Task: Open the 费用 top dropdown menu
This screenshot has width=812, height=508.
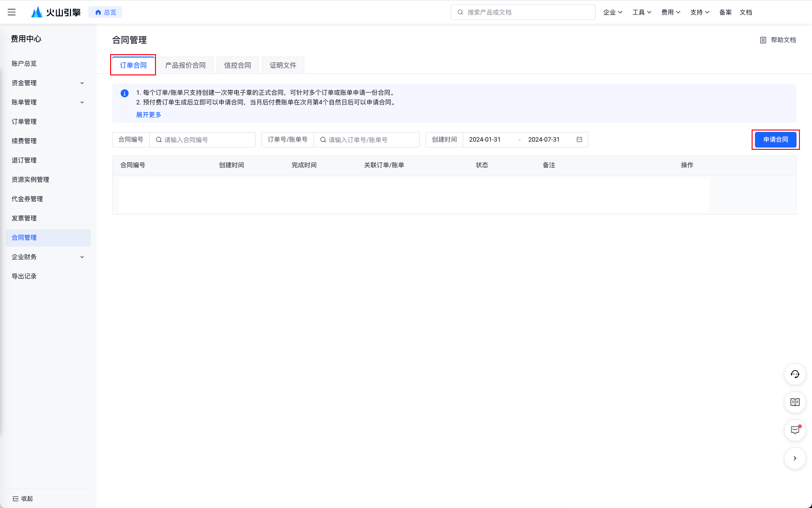Action: (x=670, y=12)
